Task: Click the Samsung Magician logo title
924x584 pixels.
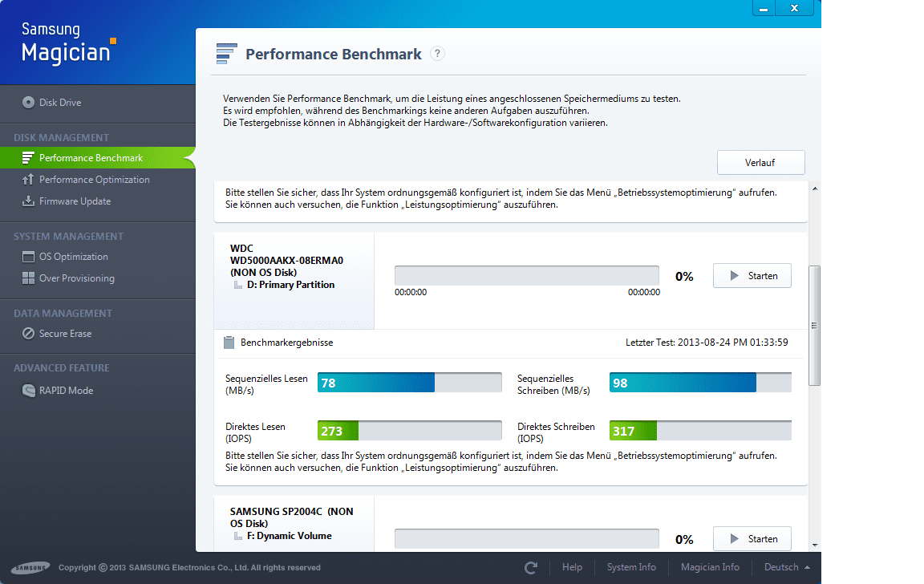Action: tap(68, 43)
